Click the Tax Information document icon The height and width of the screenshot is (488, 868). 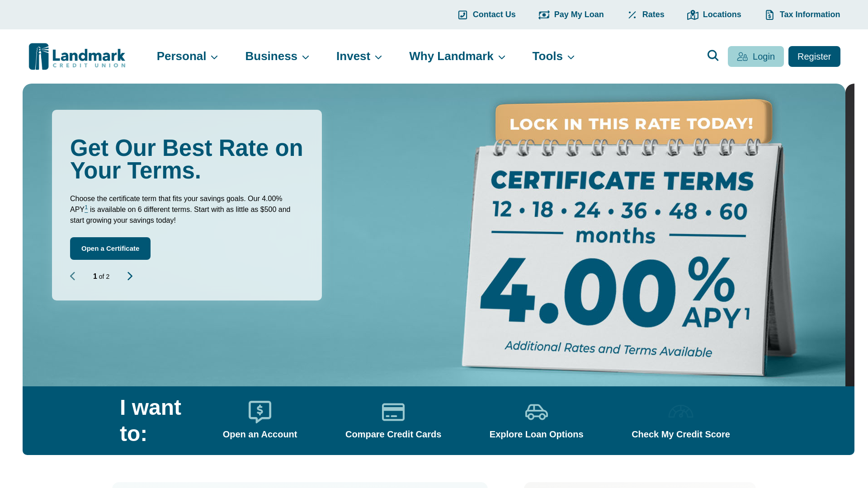point(769,15)
